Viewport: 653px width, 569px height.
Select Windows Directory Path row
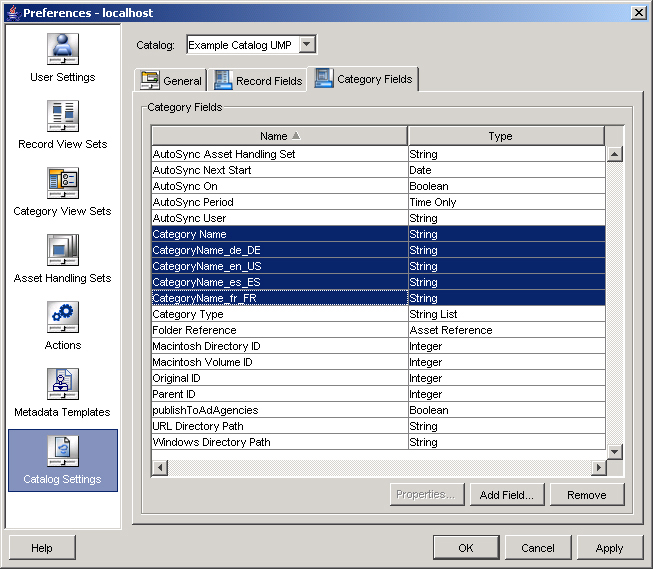[x=378, y=442]
